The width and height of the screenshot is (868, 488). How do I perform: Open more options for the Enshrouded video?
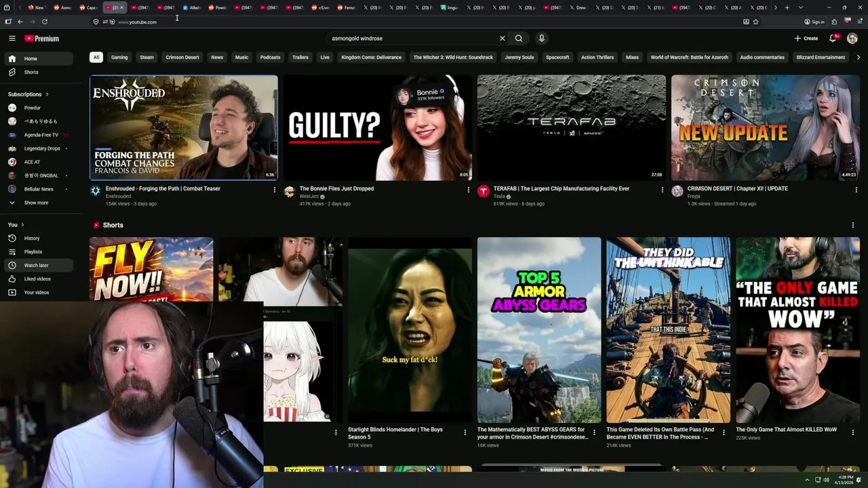coord(275,190)
